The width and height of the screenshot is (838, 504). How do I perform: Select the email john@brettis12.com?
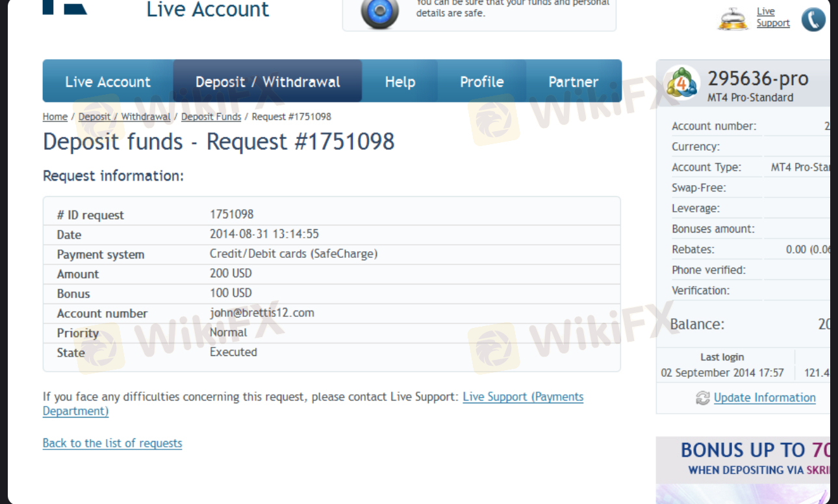[262, 312]
